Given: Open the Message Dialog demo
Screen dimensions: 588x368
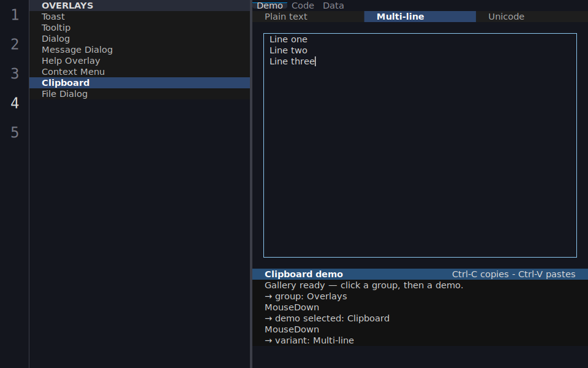Looking at the screenshot, I should point(140,50).
